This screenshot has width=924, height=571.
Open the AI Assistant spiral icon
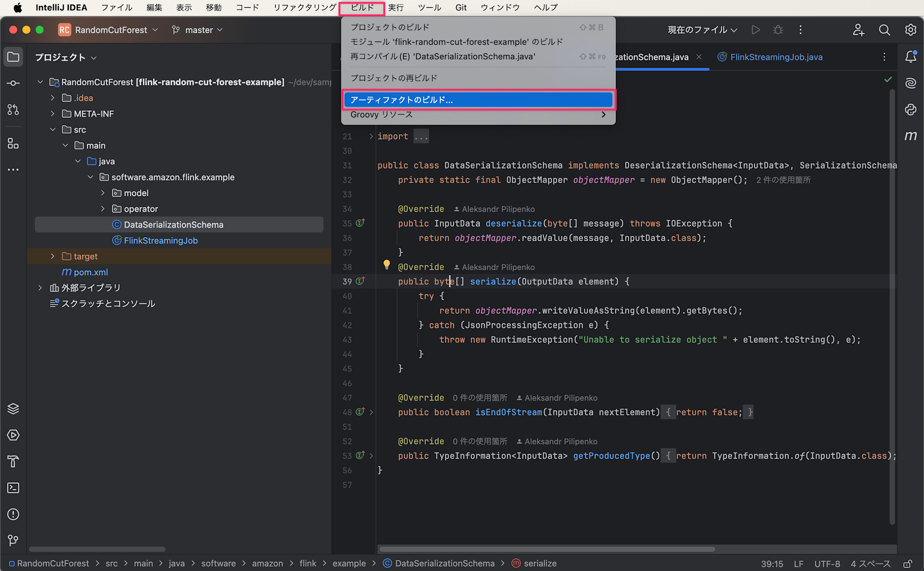coord(911,83)
